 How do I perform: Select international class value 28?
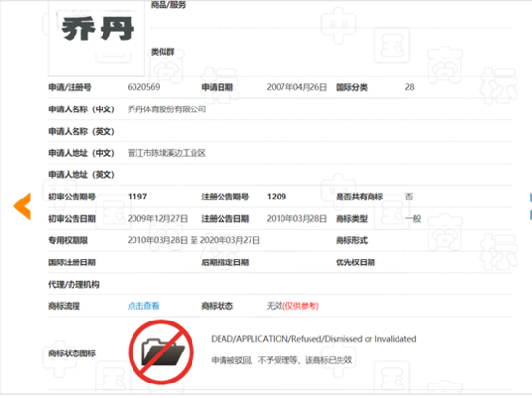coord(409,87)
